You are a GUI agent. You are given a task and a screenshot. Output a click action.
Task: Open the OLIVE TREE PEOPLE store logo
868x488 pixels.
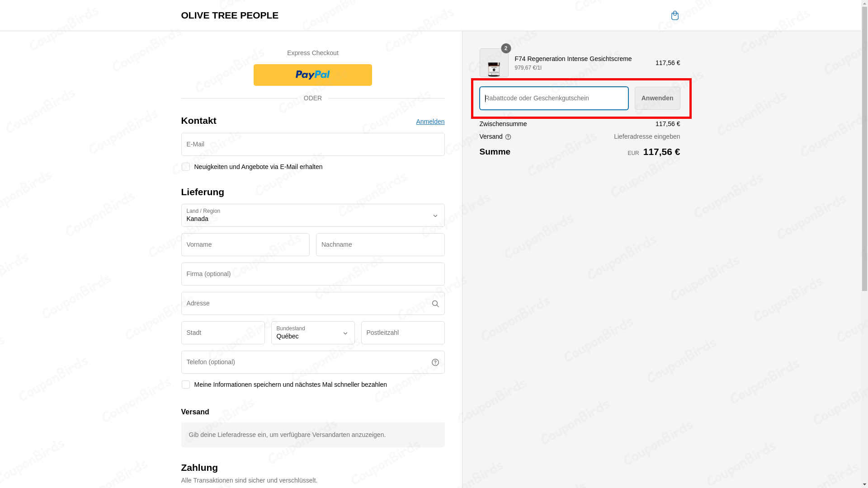click(230, 15)
